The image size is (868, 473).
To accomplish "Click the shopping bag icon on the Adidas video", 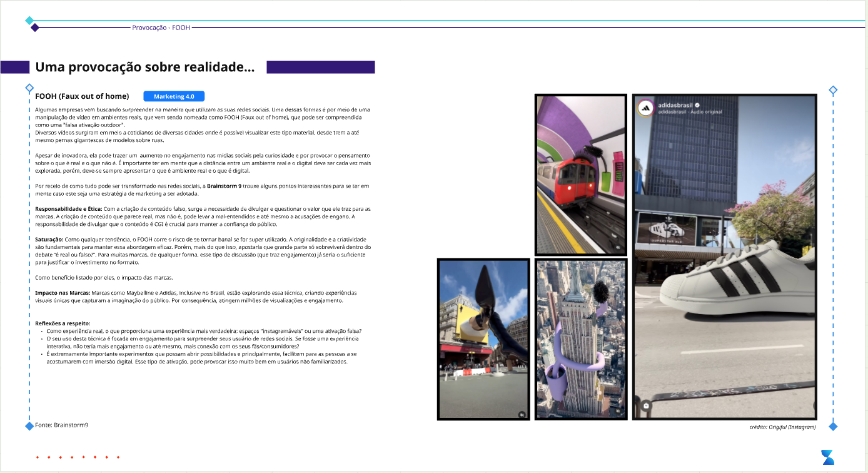I will (646, 405).
